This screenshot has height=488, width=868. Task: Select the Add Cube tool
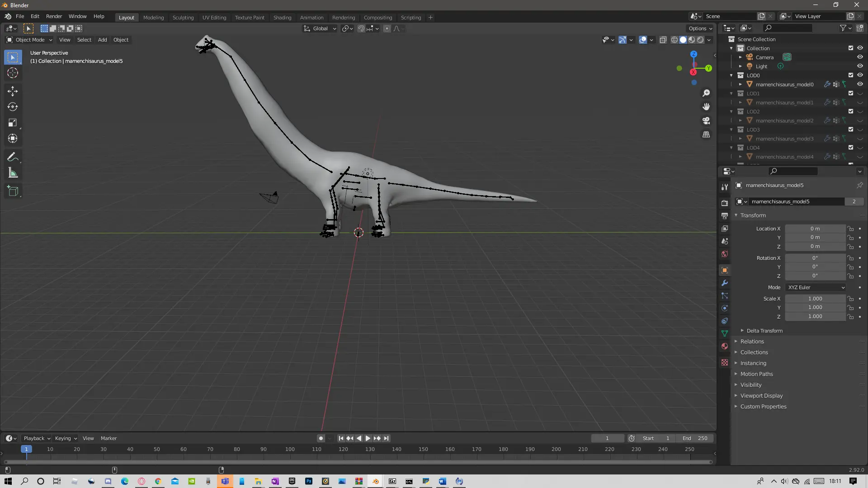tap(13, 191)
